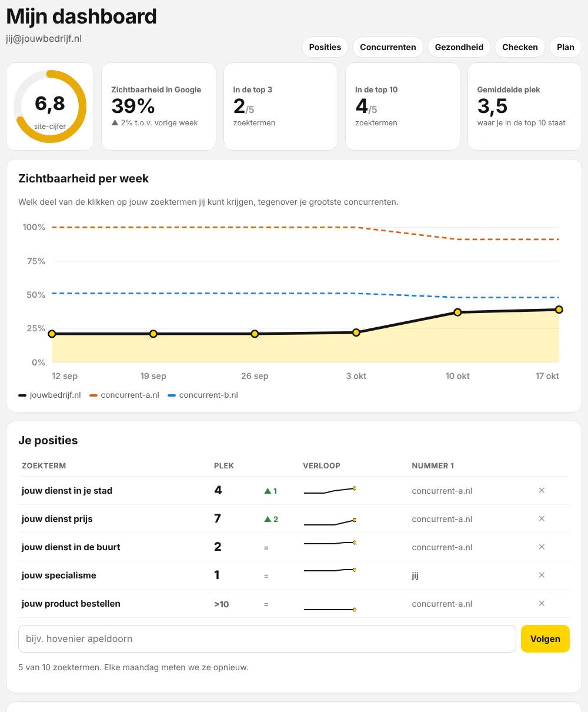The height and width of the screenshot is (712, 588).
Task: Switch to the Gezondheid section
Action: 459,47
